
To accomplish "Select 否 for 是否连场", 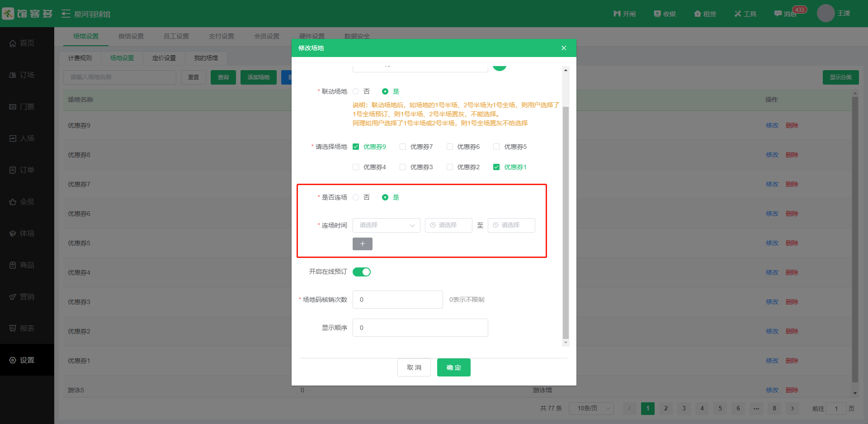I will 356,197.
